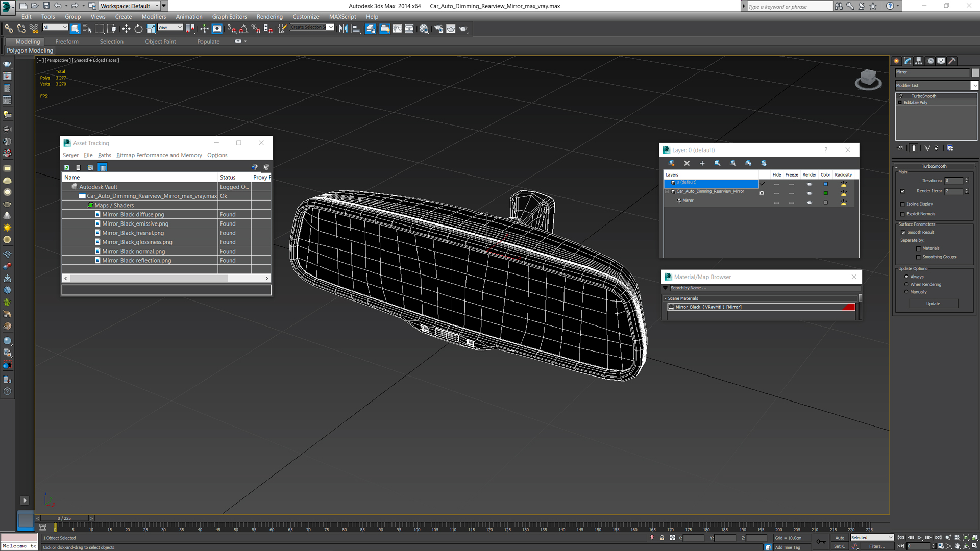Select the Move transform tool
Image resolution: width=980 pixels, height=551 pixels.
pos(126,29)
